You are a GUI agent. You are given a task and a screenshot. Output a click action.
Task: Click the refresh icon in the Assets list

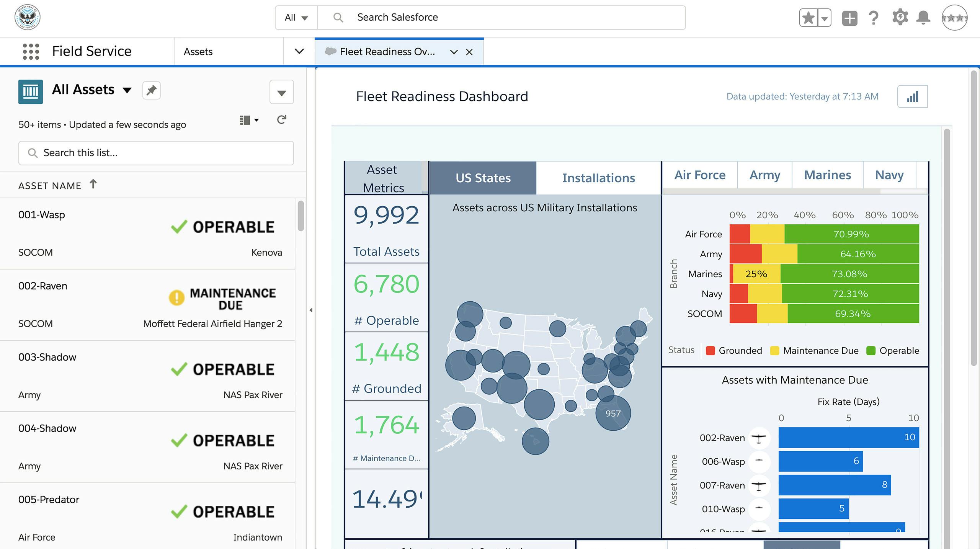281,120
